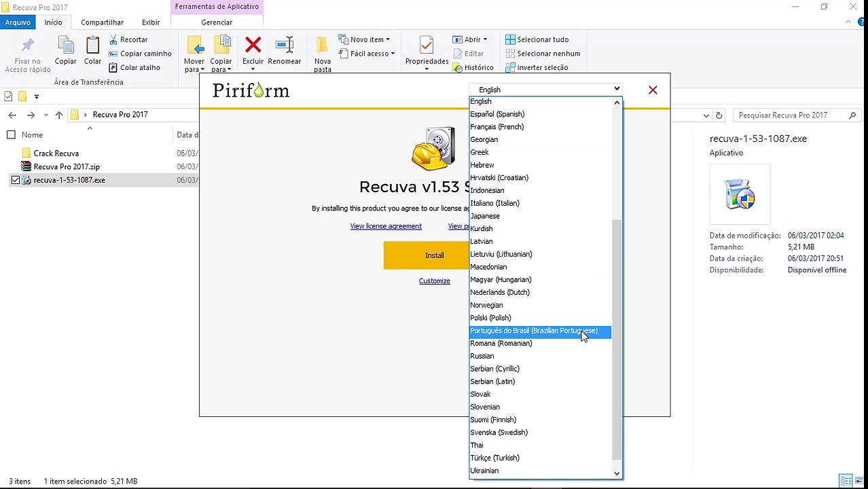
Task: Click the Fixar no Acesso rápido pin icon
Action: click(x=28, y=46)
